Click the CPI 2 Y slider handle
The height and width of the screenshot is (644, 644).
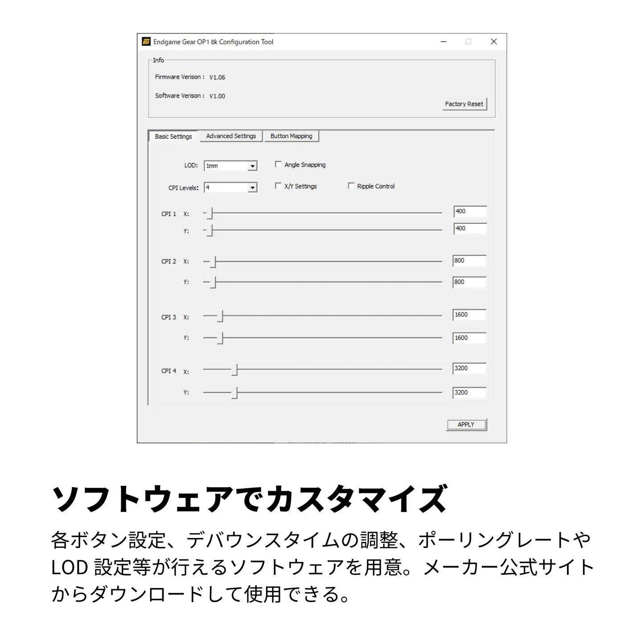[x=213, y=282]
